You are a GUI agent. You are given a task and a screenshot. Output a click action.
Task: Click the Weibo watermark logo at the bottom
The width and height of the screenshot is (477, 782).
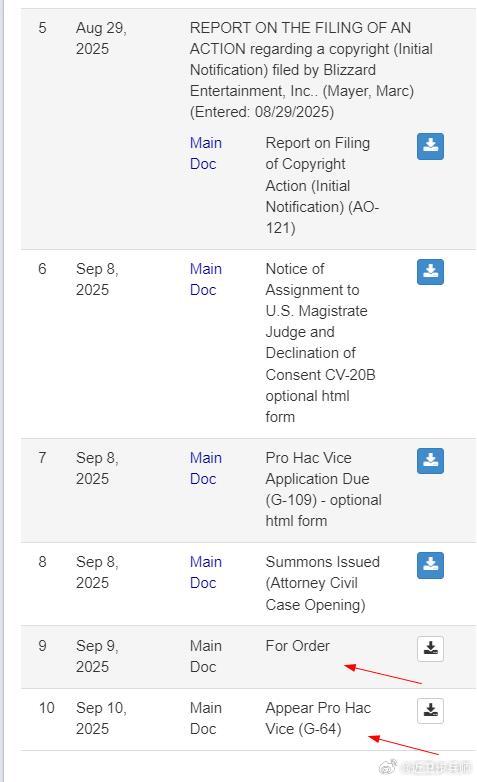coord(388,767)
